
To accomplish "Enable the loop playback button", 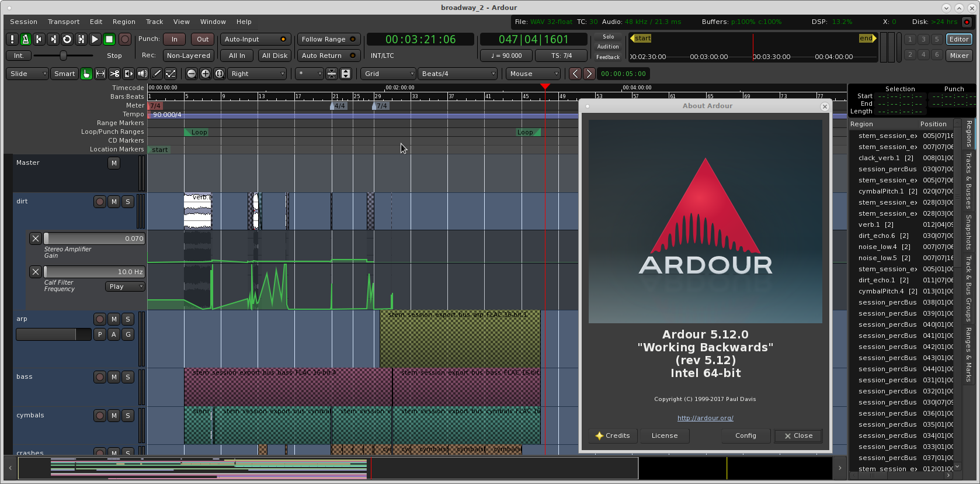I will click(67, 39).
